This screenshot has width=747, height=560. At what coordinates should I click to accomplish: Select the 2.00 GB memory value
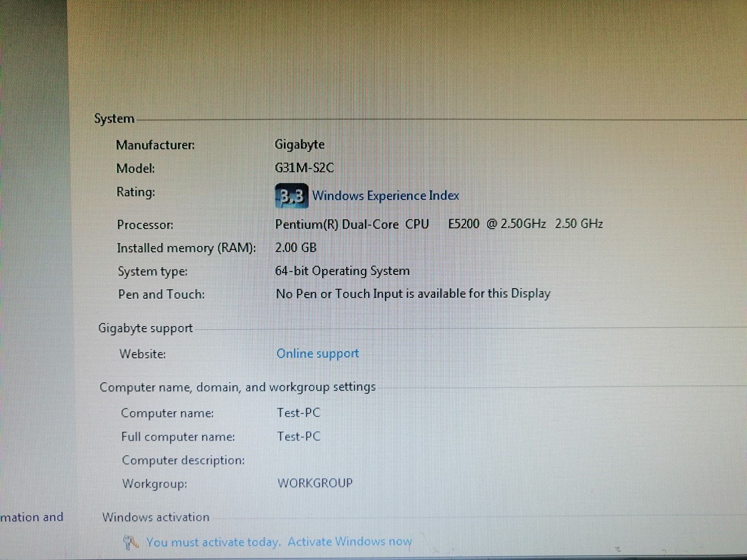click(296, 248)
